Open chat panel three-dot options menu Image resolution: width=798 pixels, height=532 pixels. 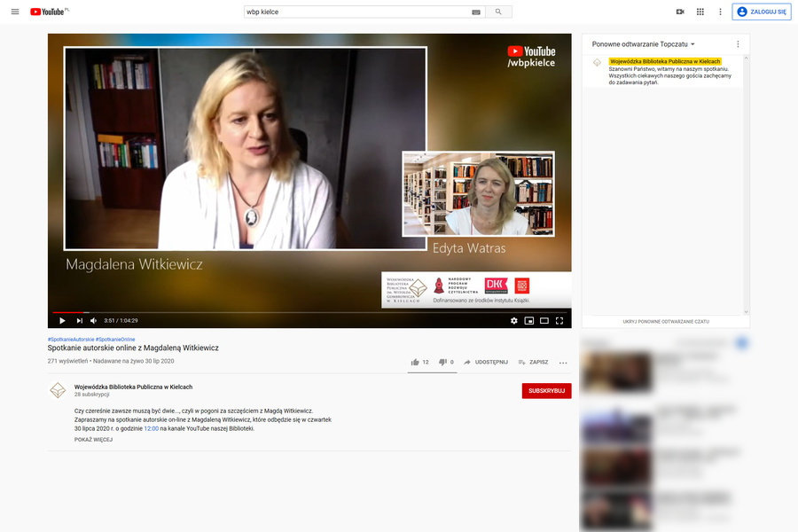tap(738, 43)
